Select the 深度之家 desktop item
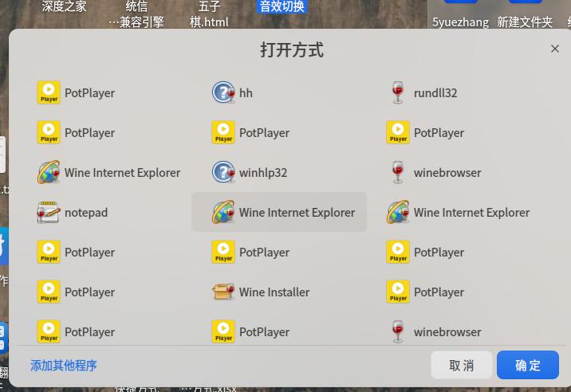The image size is (571, 392). point(64,6)
